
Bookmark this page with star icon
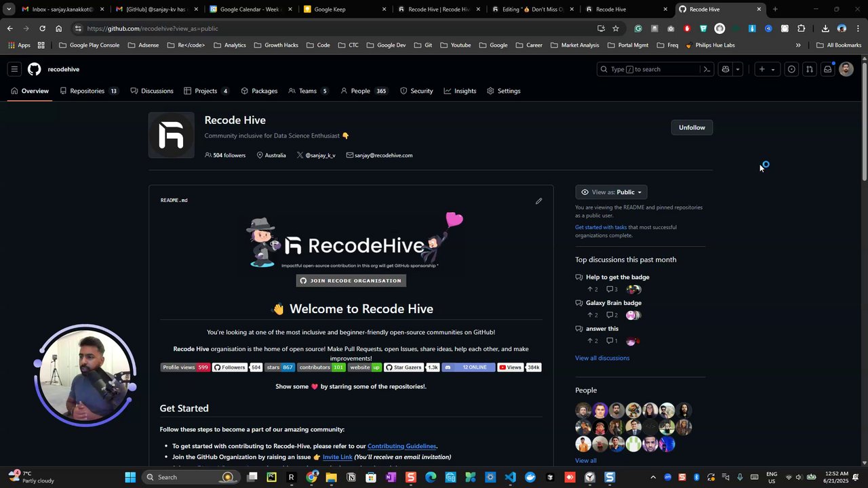point(616,28)
